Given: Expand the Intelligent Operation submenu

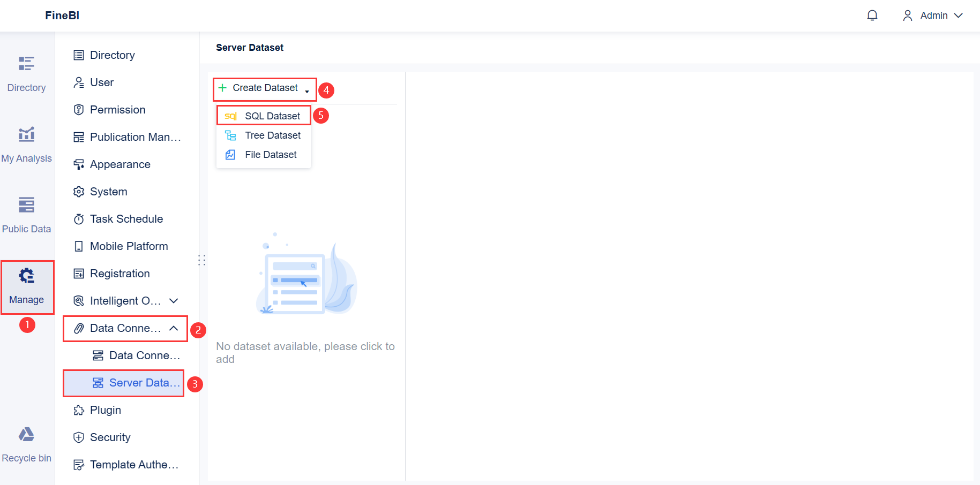Looking at the screenshot, I should 174,301.
